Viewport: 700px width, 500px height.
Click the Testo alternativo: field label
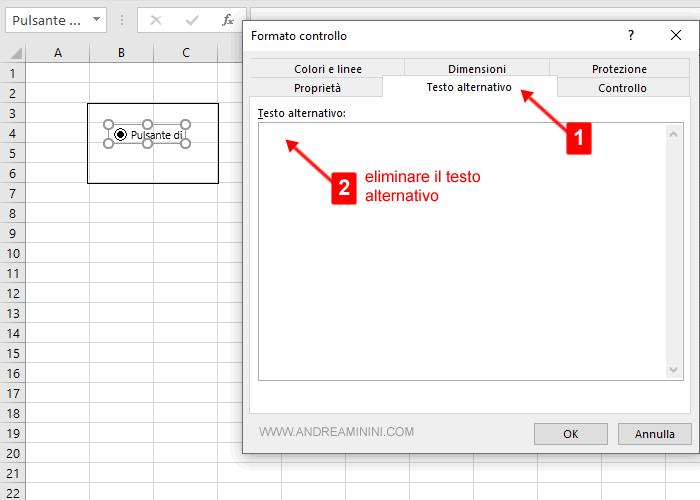pyautogui.click(x=302, y=113)
